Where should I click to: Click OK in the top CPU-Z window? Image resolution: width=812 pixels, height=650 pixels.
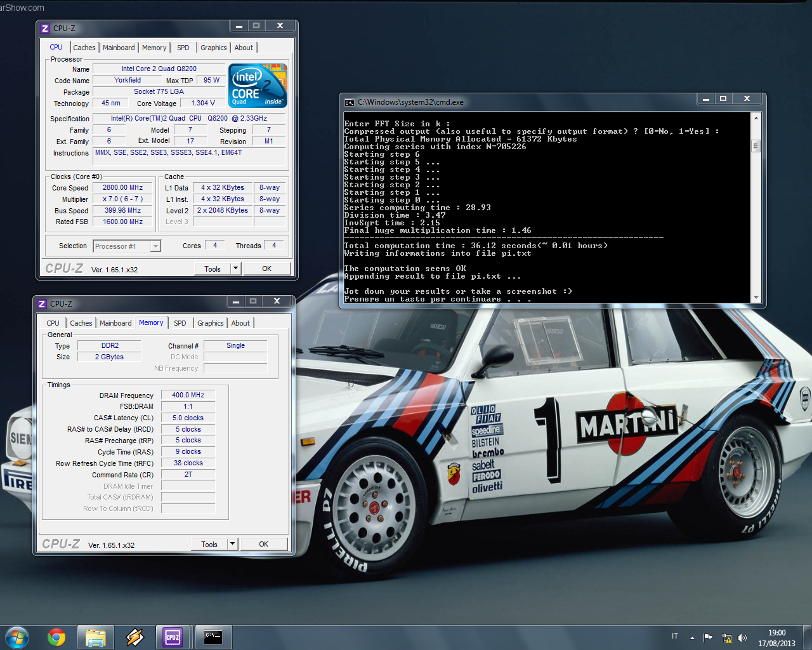pyautogui.click(x=266, y=269)
